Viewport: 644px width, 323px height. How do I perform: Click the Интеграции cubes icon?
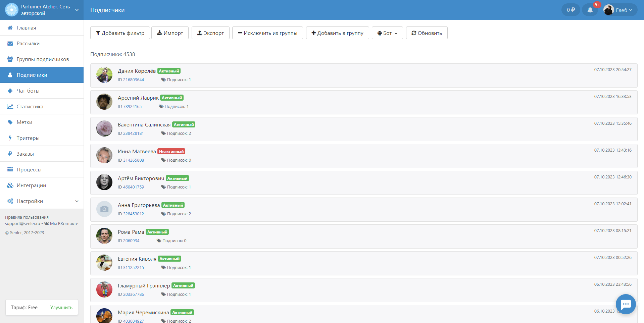pos(10,185)
